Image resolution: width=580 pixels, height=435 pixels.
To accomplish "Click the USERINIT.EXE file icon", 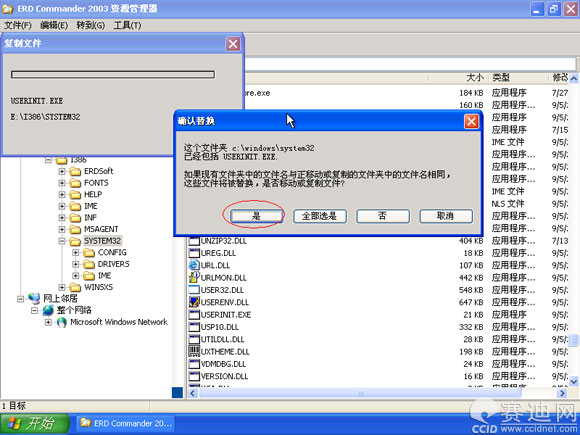I will 194,315.
